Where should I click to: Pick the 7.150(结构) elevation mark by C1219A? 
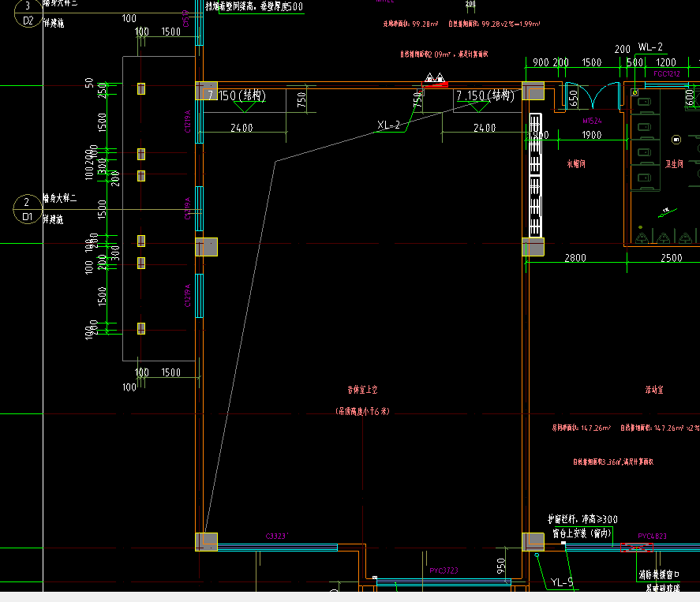point(237,99)
